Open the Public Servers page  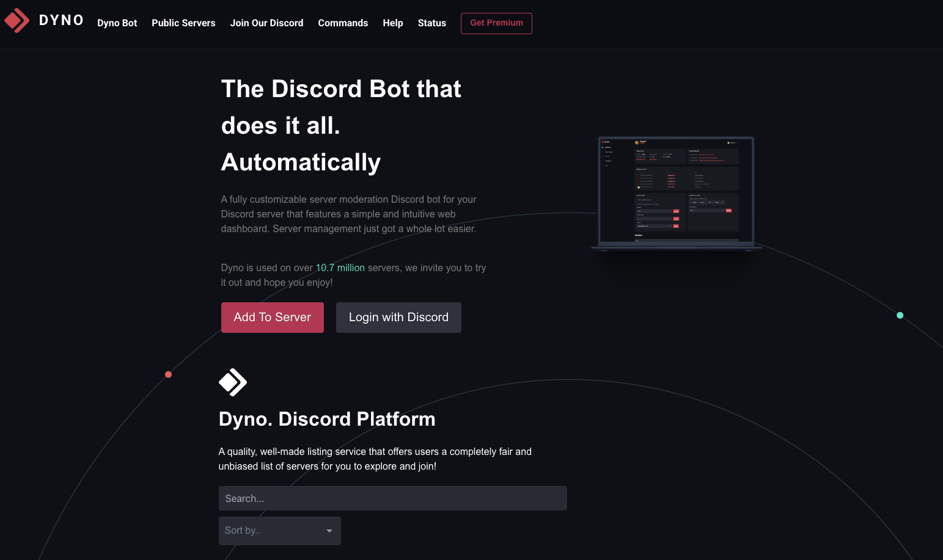pos(183,23)
